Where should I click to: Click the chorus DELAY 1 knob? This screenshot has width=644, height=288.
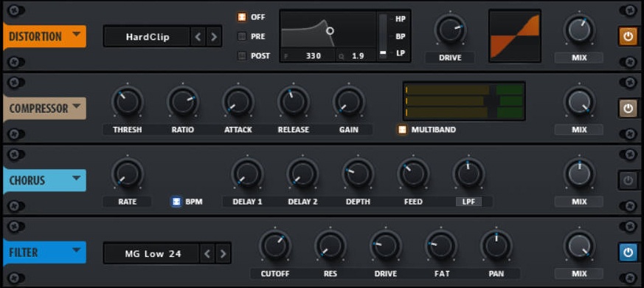coord(247,174)
